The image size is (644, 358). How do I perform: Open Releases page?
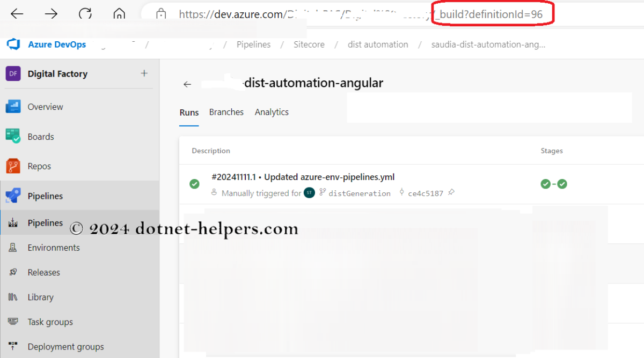click(x=44, y=272)
